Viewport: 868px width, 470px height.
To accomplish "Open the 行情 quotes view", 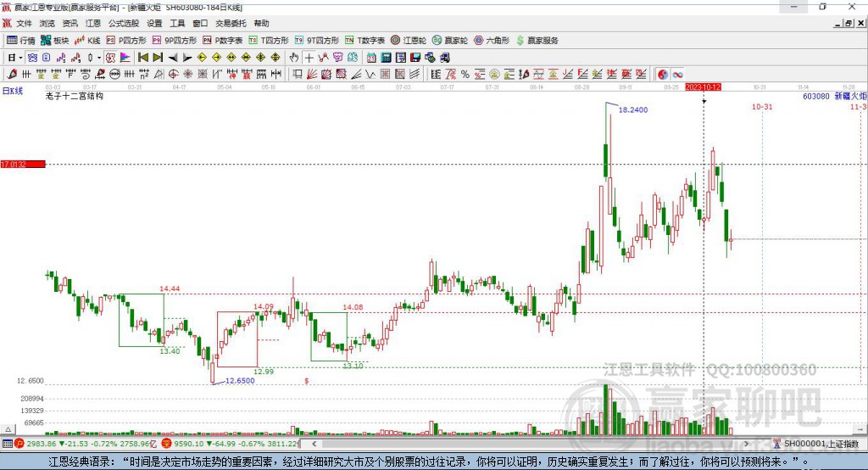I will [21, 41].
